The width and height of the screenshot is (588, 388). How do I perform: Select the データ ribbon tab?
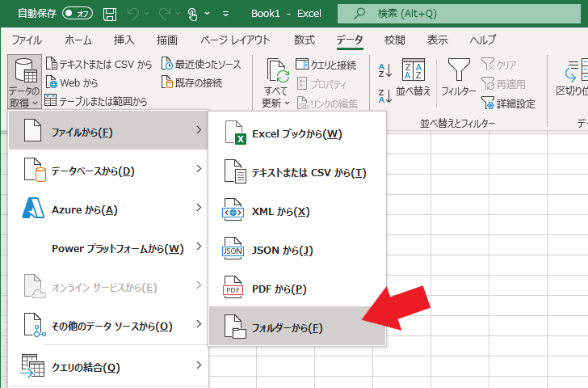pos(350,40)
